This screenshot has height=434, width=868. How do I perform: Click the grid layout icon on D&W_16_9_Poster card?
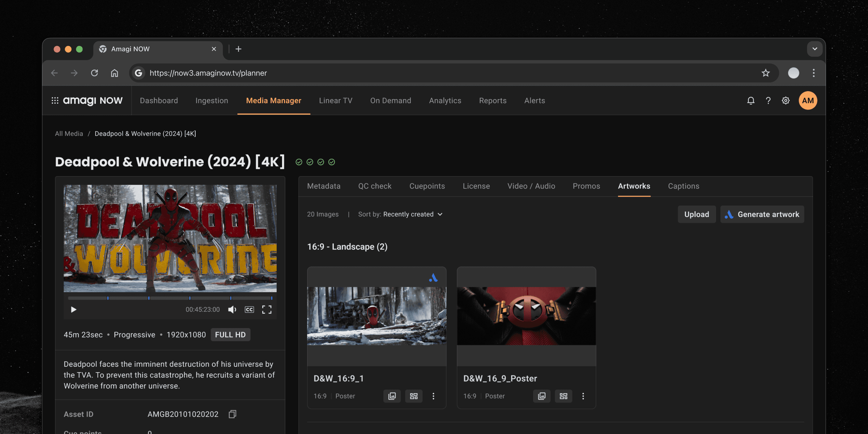coord(563,396)
